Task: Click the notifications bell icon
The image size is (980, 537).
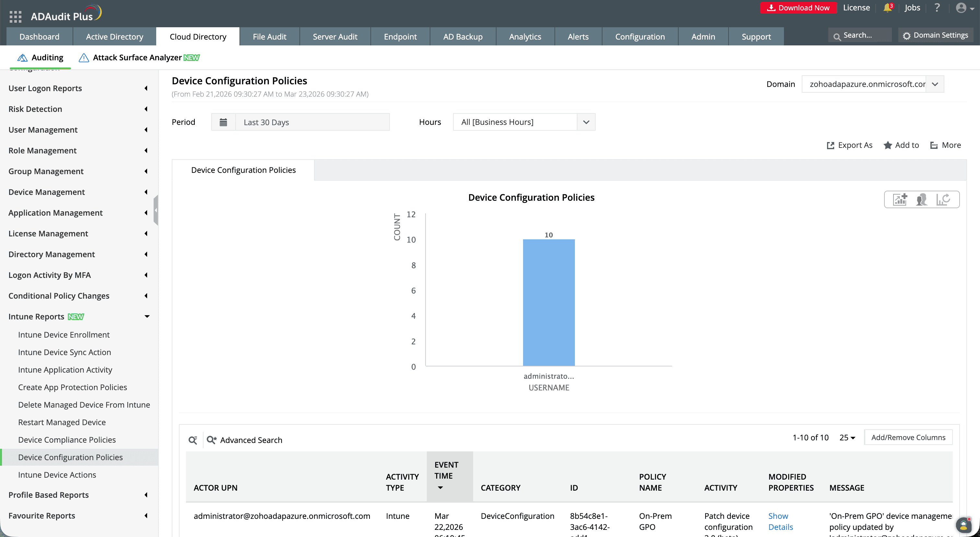Action: coord(887,7)
